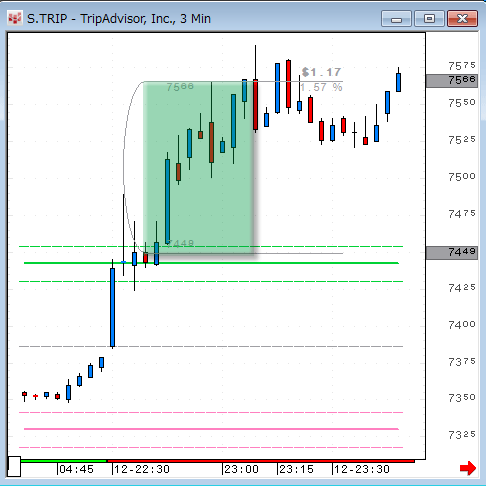
Task: Click the 7425 price axis label
Action: 462,288
